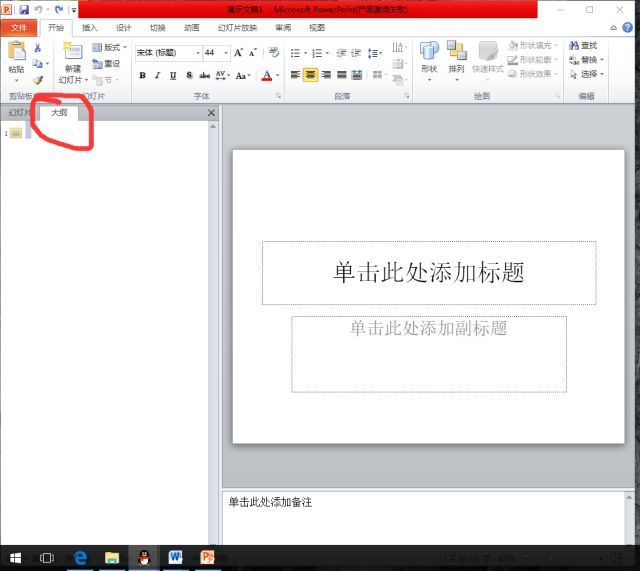This screenshot has height=571, width=640.
Task: Toggle the highlighted Center alignment button
Action: [x=311, y=75]
